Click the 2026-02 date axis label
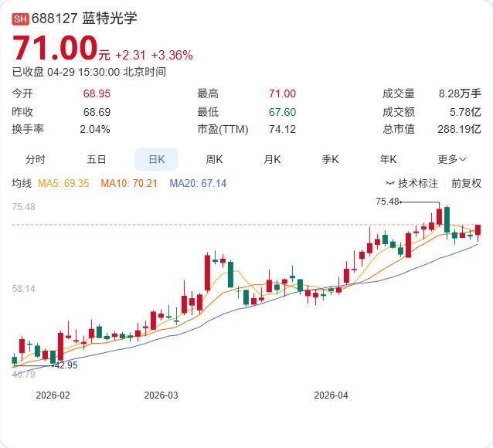This screenshot has width=493, height=448. coord(53,395)
